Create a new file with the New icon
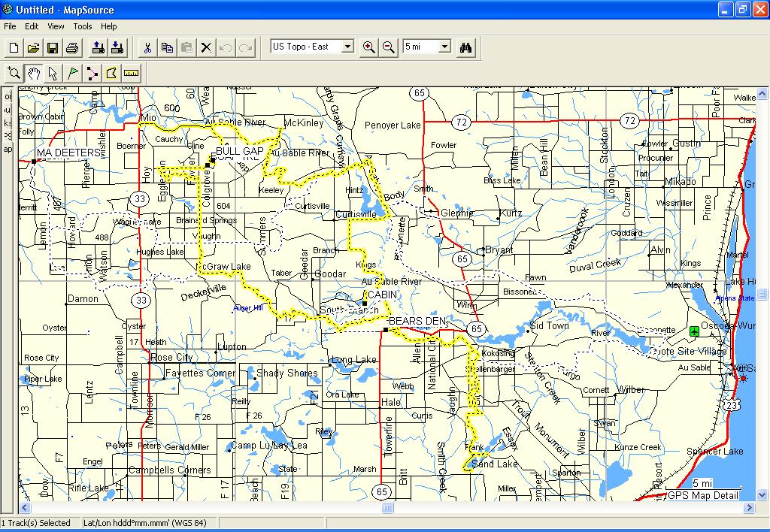This screenshot has height=532, width=770. (14, 48)
